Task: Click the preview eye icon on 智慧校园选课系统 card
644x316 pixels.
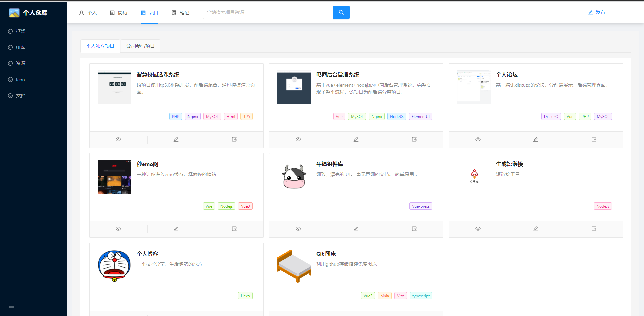Action: click(x=118, y=139)
